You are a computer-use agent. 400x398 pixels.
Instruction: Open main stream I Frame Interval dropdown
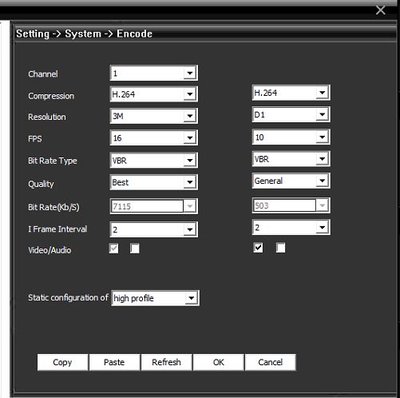tap(154, 229)
